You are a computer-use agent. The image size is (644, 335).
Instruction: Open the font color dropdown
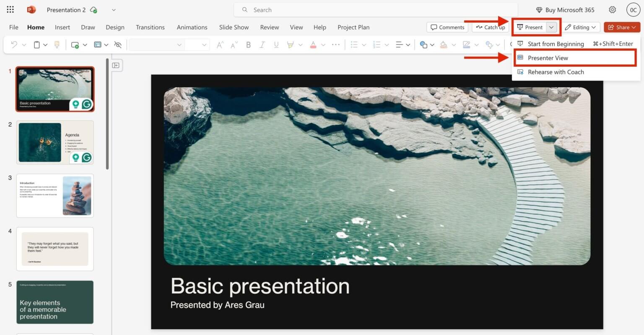(323, 44)
